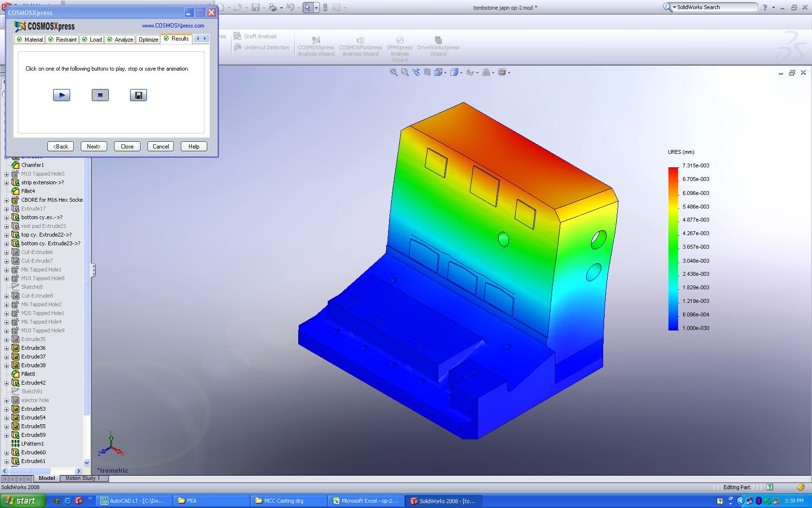Screen dimensions: 812x508
Task: Select the Rotate View tool
Action: pos(416,72)
